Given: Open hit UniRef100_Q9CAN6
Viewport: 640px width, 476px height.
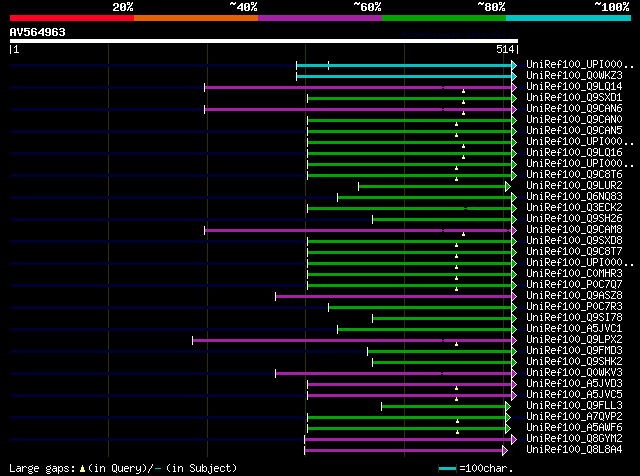Looking at the screenshot, I should click(x=574, y=109).
